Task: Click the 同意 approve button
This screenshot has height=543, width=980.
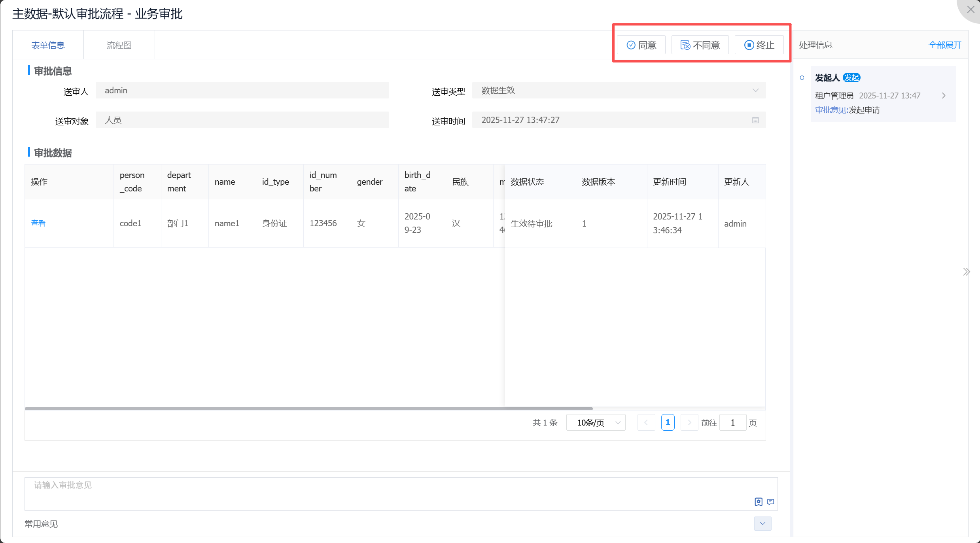Action: click(641, 45)
